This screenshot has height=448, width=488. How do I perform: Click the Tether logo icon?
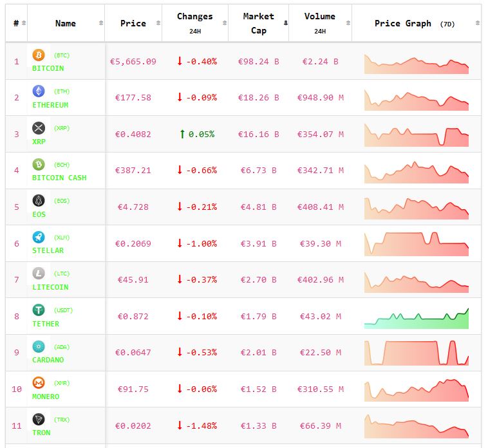click(39, 310)
